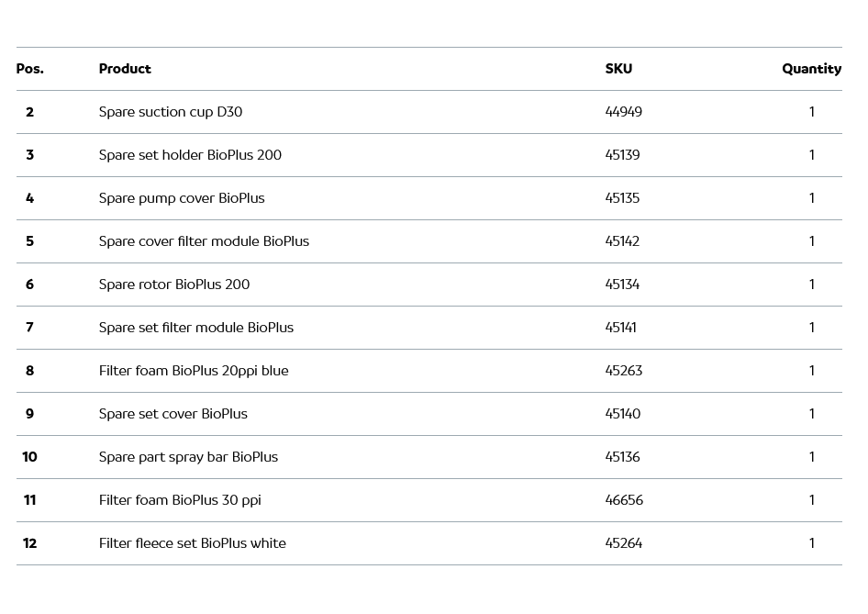Viewport: 868px width, 614px height.
Task: Click Spare pump cover BioPlus entry
Action: tap(182, 198)
